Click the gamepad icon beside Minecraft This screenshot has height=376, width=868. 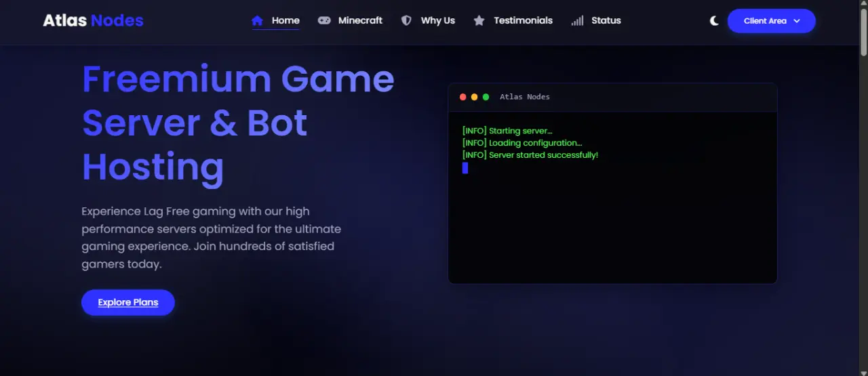click(325, 20)
